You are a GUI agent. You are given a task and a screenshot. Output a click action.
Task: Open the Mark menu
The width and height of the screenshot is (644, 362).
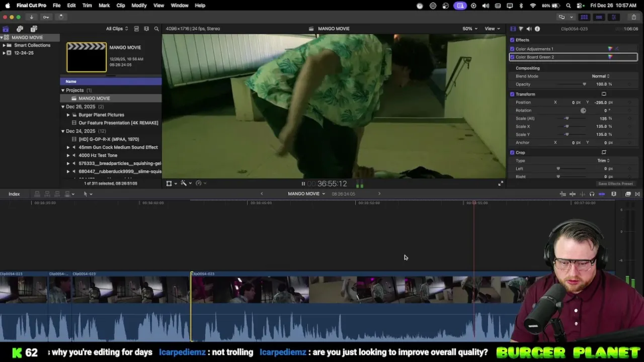104,5
